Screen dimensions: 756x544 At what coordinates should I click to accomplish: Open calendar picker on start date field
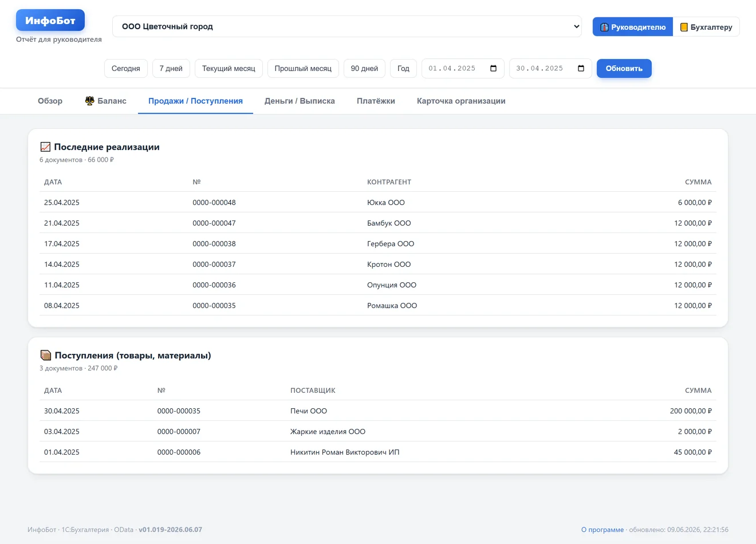click(494, 68)
